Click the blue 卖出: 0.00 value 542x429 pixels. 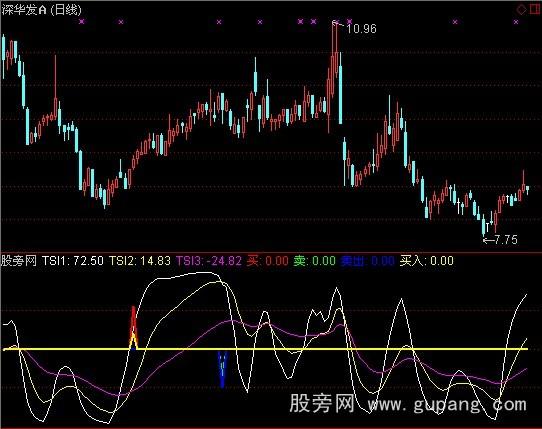click(x=367, y=261)
